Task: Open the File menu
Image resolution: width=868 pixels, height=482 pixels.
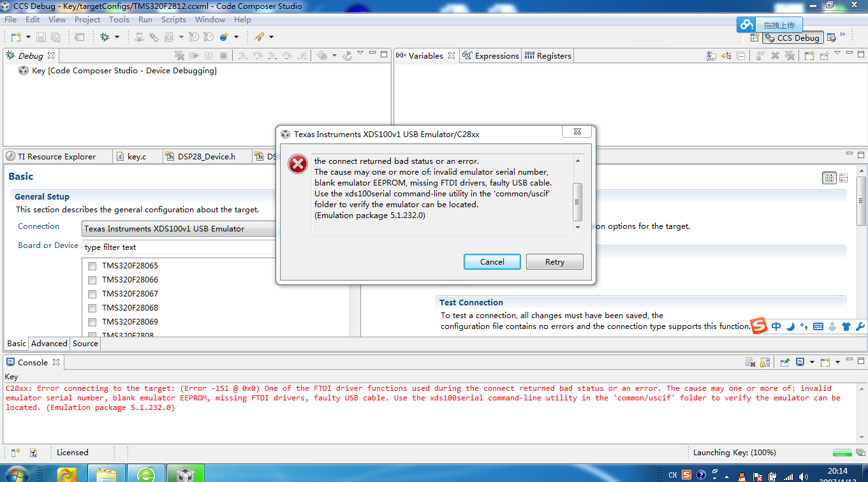Action: tap(10, 20)
